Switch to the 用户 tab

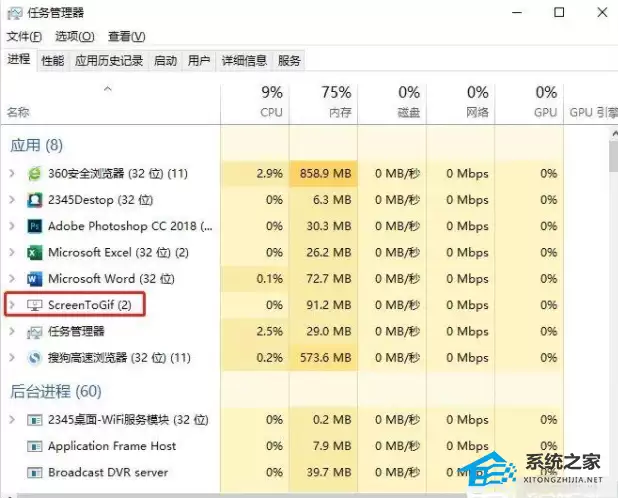click(199, 61)
